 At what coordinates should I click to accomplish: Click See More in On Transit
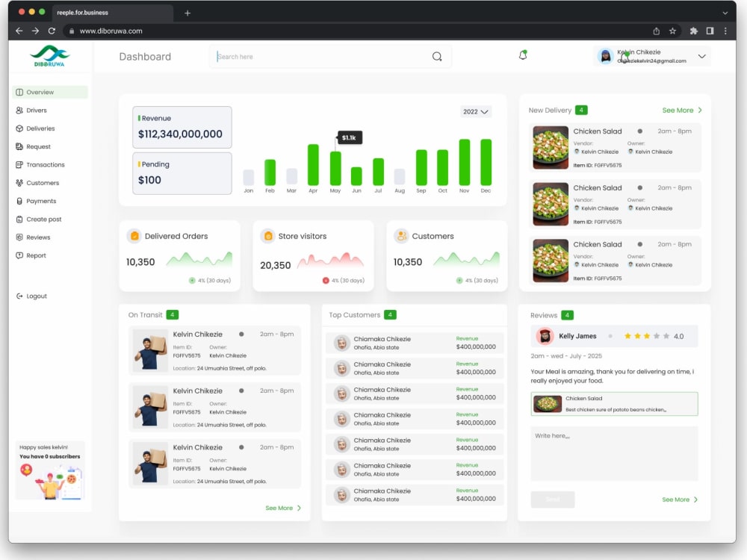pos(283,508)
